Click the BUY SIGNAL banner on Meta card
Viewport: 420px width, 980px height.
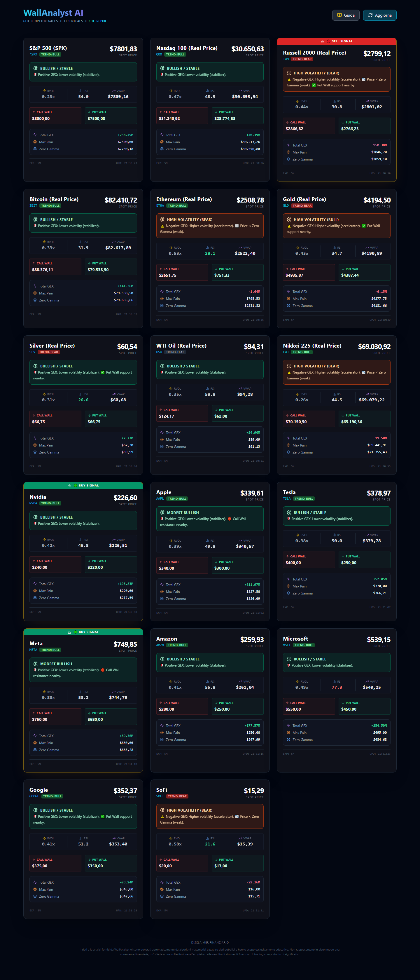83,632
